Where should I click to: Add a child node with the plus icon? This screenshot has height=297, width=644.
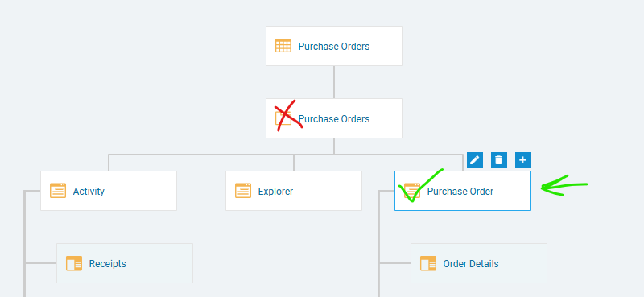point(523,160)
